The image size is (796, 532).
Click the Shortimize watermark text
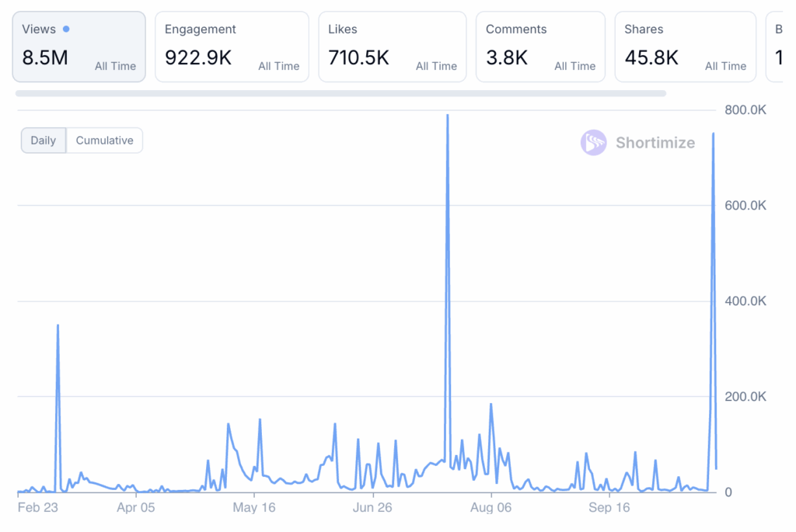[655, 142]
